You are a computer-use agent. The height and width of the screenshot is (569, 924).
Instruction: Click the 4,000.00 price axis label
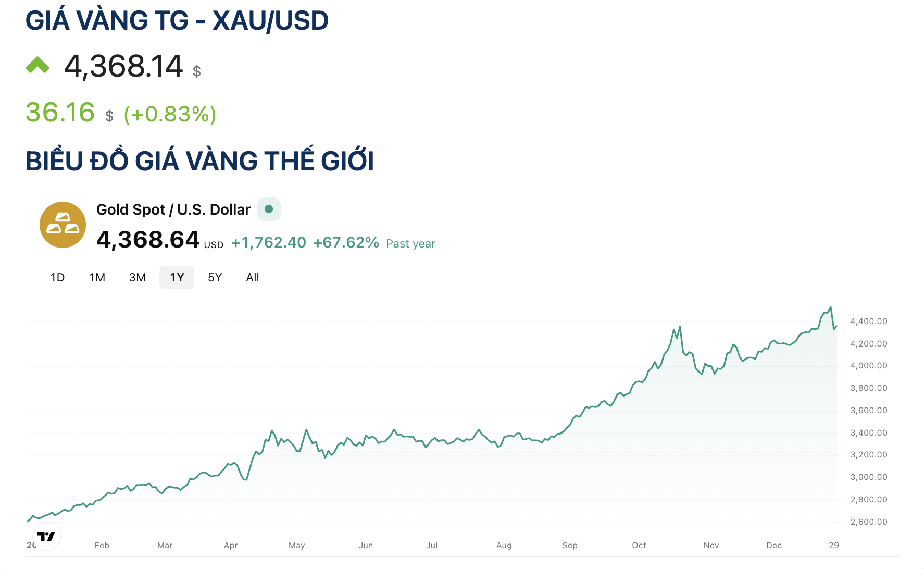tap(868, 366)
